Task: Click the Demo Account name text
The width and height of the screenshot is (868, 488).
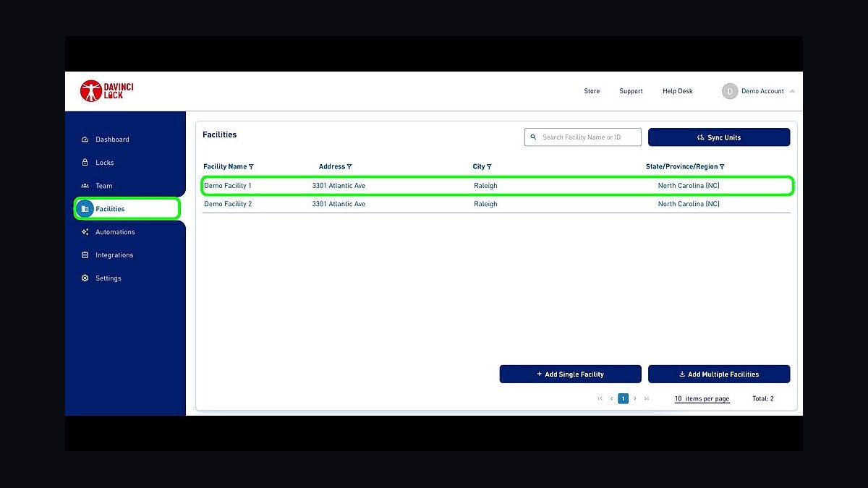Action: [762, 91]
